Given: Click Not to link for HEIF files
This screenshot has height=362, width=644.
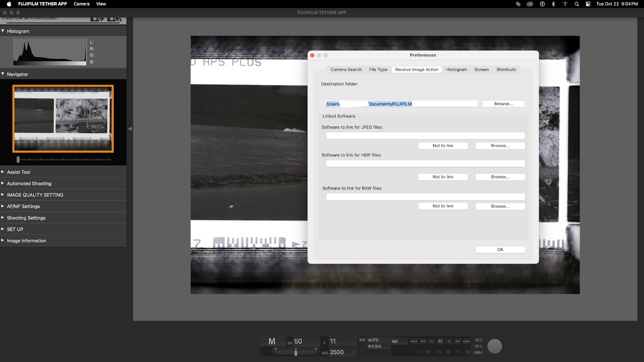Looking at the screenshot, I should 443,177.
